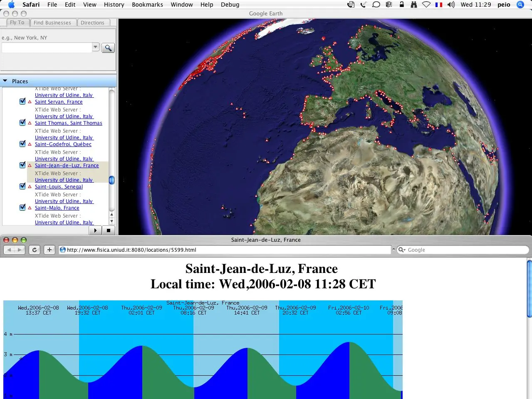Click the Wed 11:29 menu bar clock
This screenshot has height=399, width=532.
click(475, 5)
